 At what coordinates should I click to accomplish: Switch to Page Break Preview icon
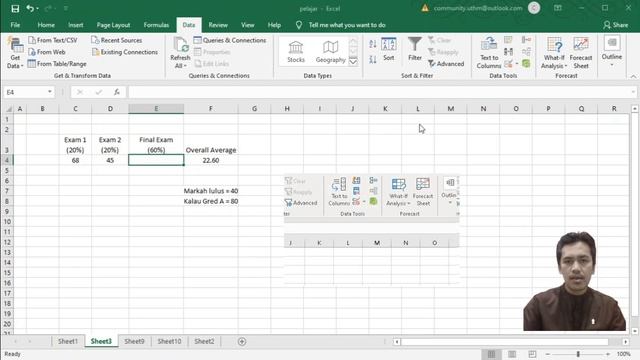pos(532,354)
